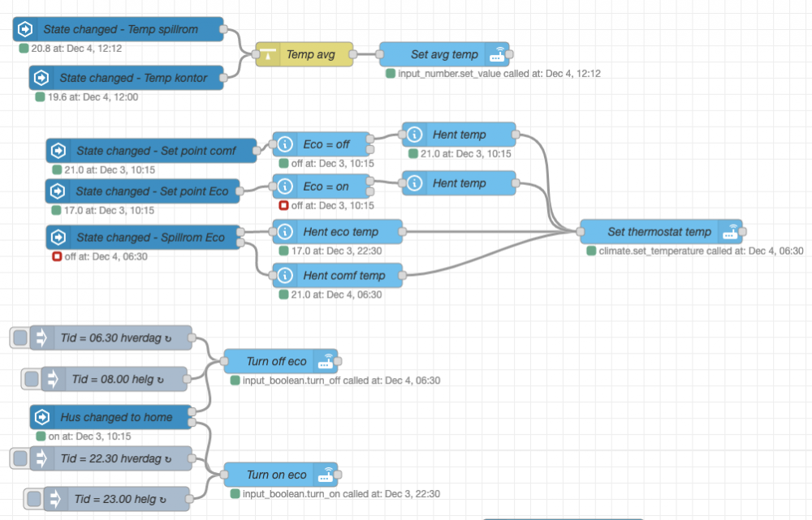Image resolution: width=812 pixels, height=520 pixels.
Task: Fire the inject button of Tid = 23.00 helg
Action: [33, 499]
